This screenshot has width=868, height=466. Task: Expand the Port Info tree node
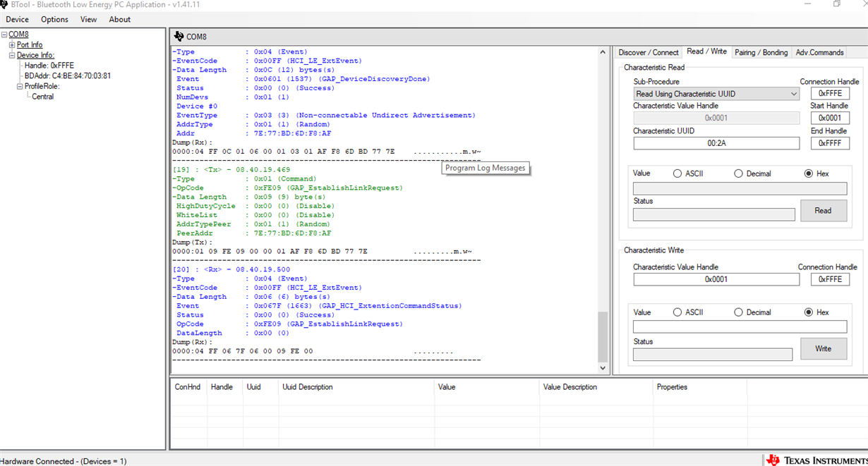click(x=12, y=45)
